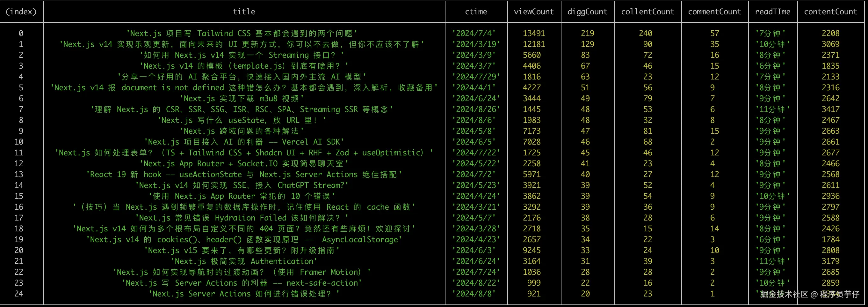Select title 'Next.js 极简实现 Authentication'
The width and height of the screenshot is (868, 307).
[x=244, y=261]
